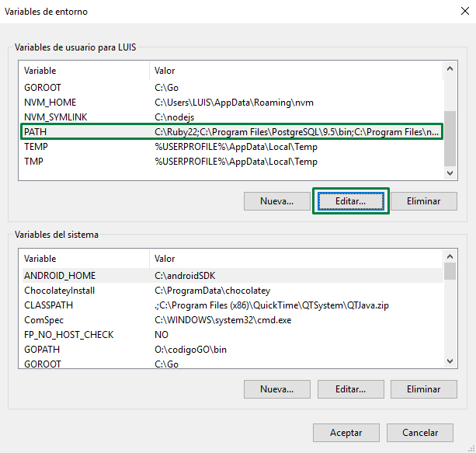Click FP_NO_HOST_CHECK value NO
Image resolution: width=476 pixels, height=453 pixels.
click(162, 335)
